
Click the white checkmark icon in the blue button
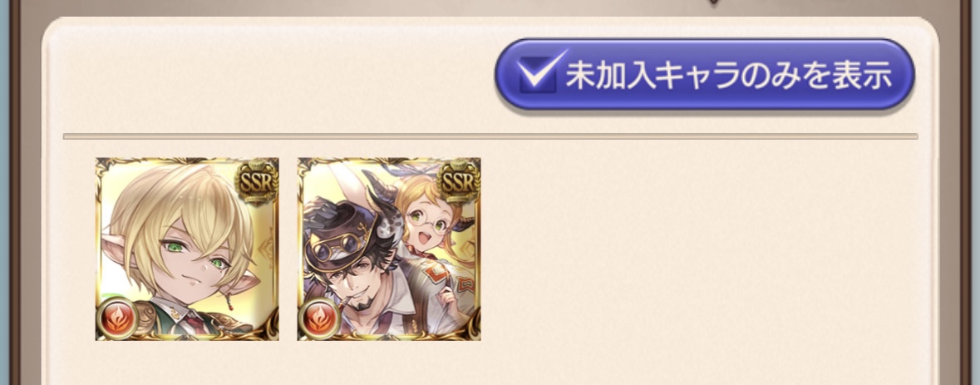point(539,72)
